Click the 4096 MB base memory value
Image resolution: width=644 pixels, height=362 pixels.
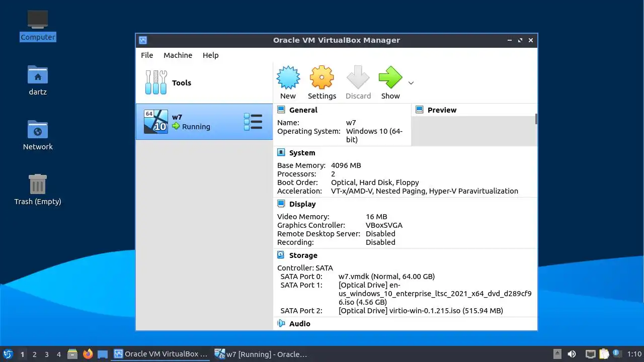[x=346, y=165]
